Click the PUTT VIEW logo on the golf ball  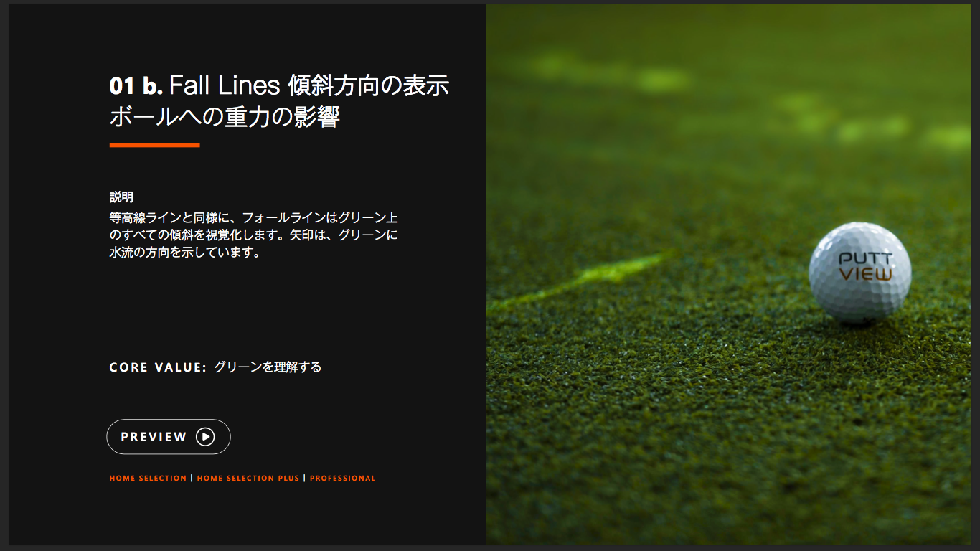coord(866,266)
